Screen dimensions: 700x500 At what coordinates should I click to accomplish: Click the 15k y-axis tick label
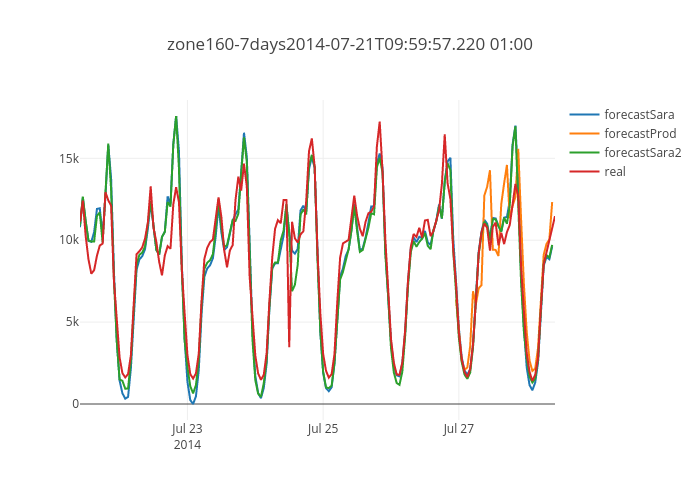(68, 158)
